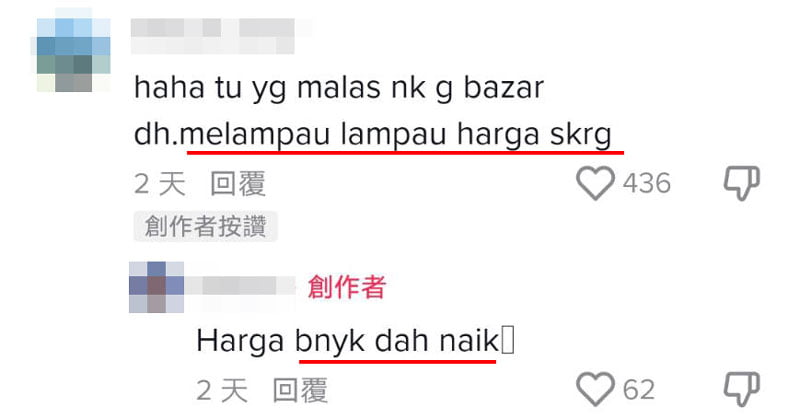Like the comment with 436 likes
800x419 pixels.
(x=595, y=183)
